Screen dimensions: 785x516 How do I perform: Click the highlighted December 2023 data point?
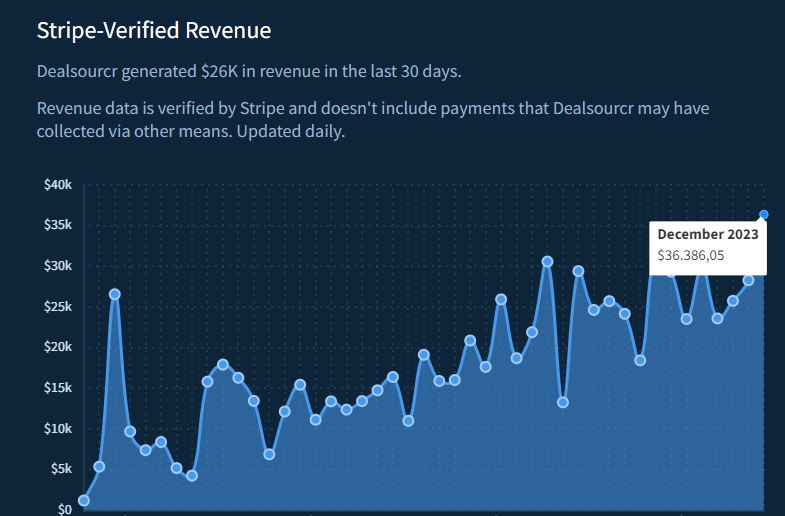tap(763, 215)
